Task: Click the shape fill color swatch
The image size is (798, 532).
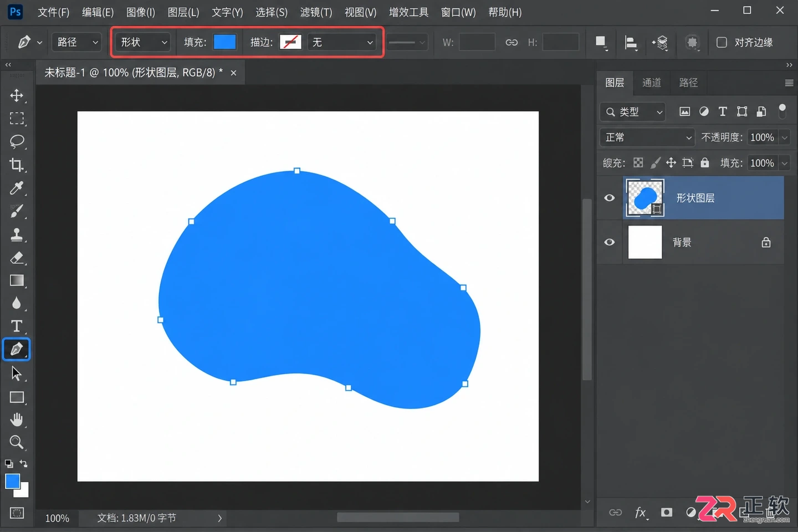Action: [225, 42]
